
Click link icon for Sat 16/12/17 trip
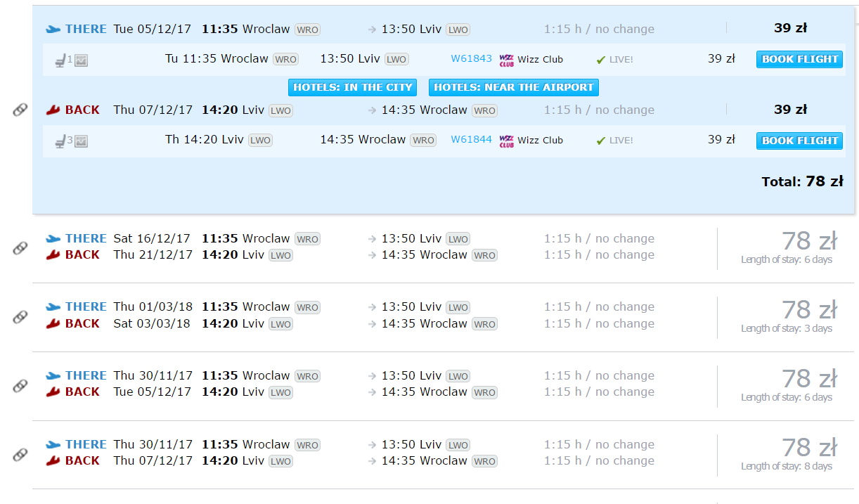pos(20,247)
